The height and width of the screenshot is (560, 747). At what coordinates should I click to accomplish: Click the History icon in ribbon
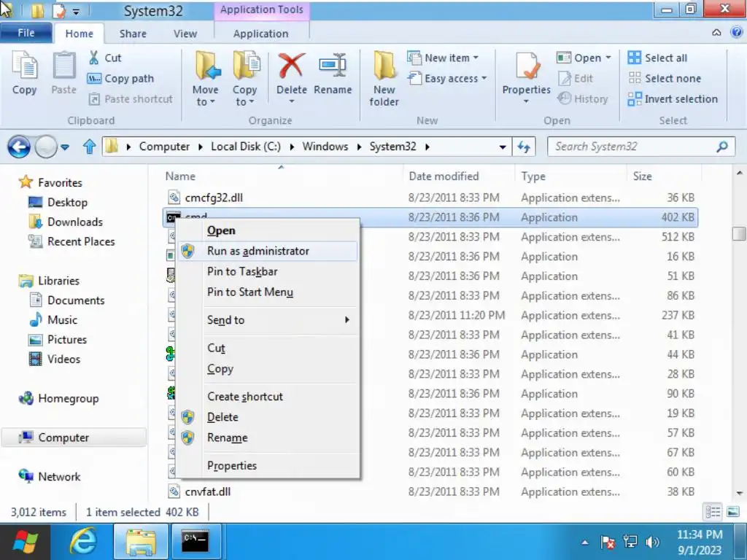(x=565, y=98)
